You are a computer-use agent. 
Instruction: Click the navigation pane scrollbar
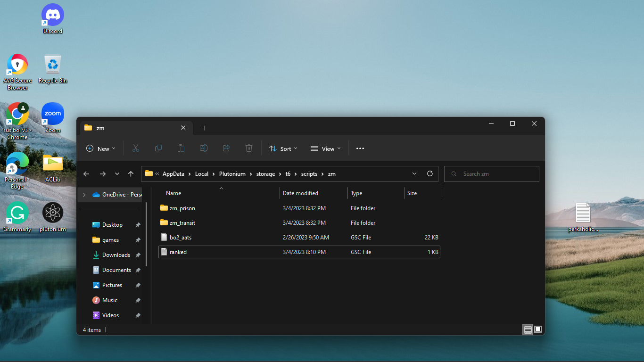147,234
